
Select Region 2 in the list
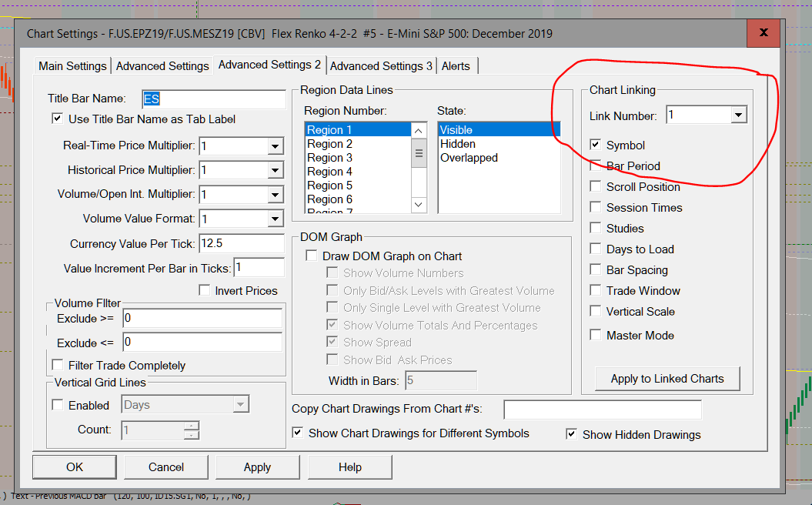click(x=358, y=143)
